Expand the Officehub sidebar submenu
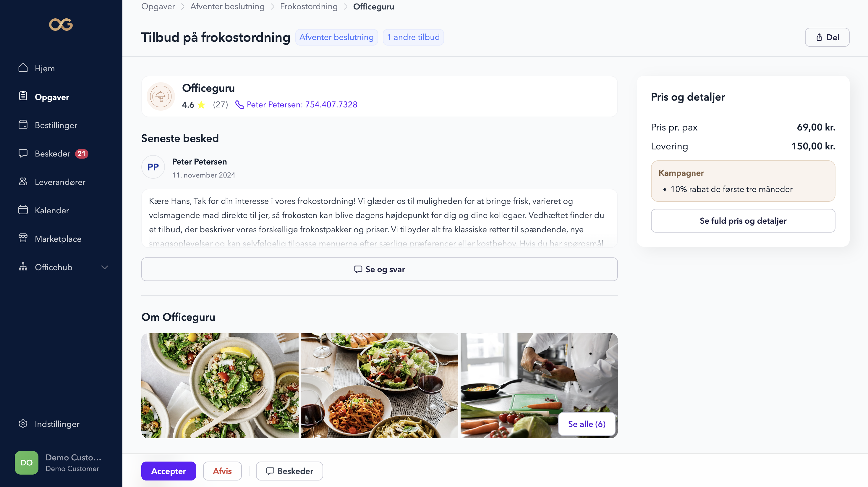This screenshot has width=868, height=487. click(104, 267)
